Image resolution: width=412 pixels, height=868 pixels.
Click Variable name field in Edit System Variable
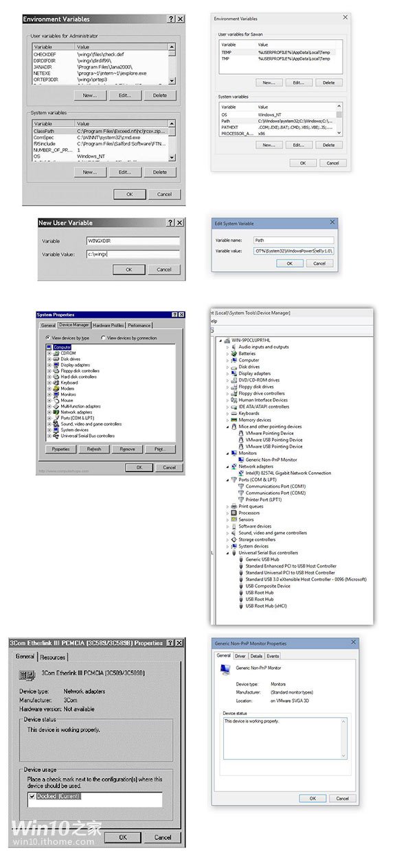pyautogui.click(x=293, y=240)
